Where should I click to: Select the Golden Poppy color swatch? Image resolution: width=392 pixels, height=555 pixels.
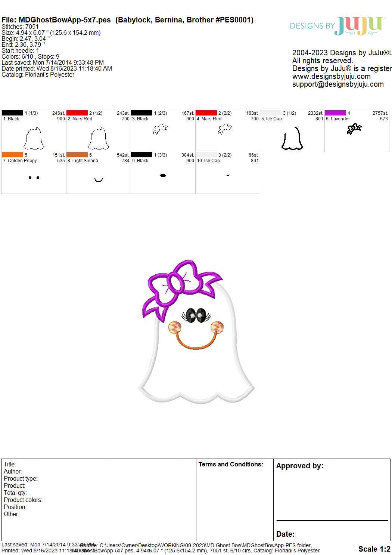point(12,155)
